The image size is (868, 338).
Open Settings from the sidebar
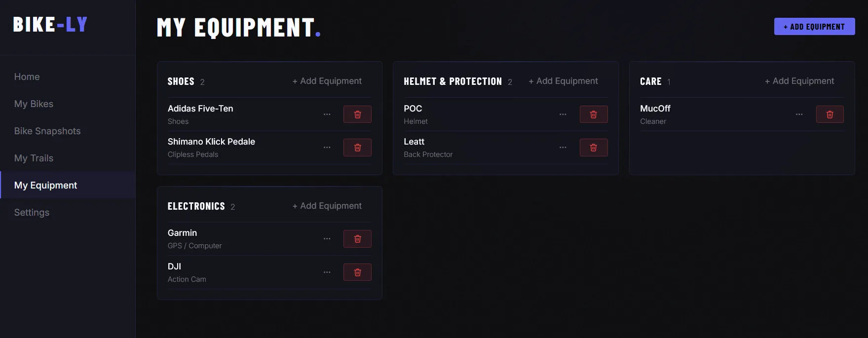(x=31, y=212)
